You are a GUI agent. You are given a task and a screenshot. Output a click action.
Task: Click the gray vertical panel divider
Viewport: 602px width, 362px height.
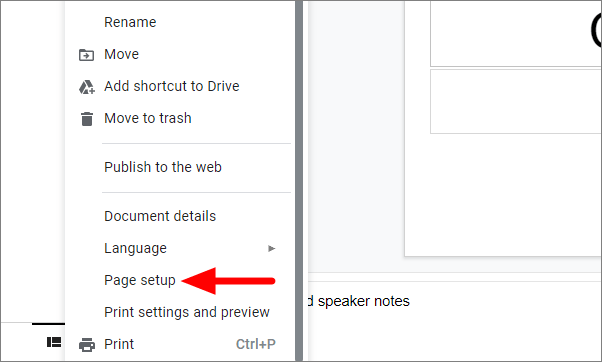pyautogui.click(x=299, y=180)
